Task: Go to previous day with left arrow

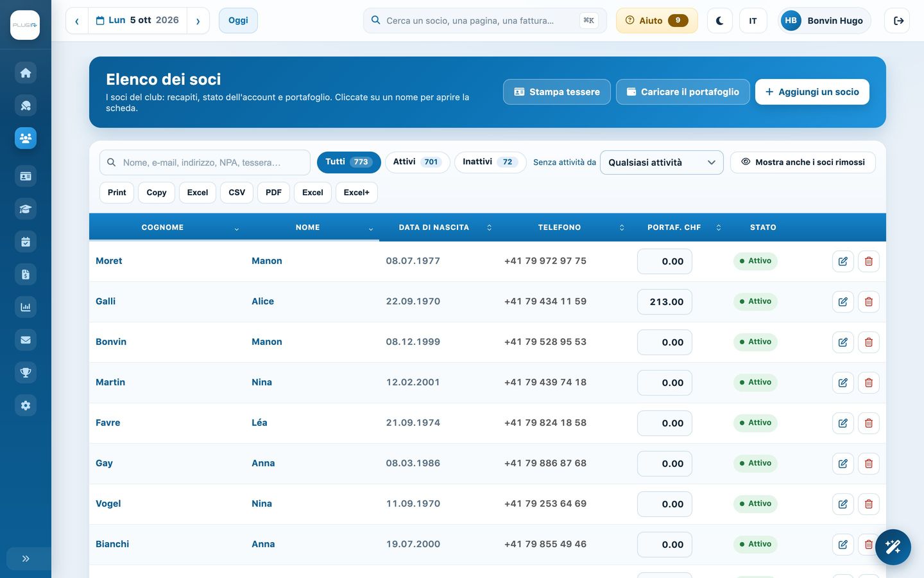Action: point(77,21)
